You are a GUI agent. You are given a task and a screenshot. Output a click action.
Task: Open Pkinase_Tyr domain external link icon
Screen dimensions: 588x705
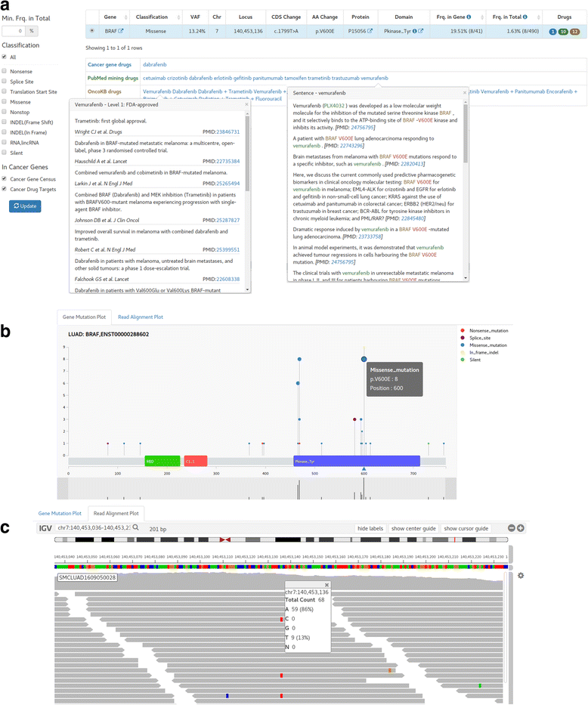point(420,31)
